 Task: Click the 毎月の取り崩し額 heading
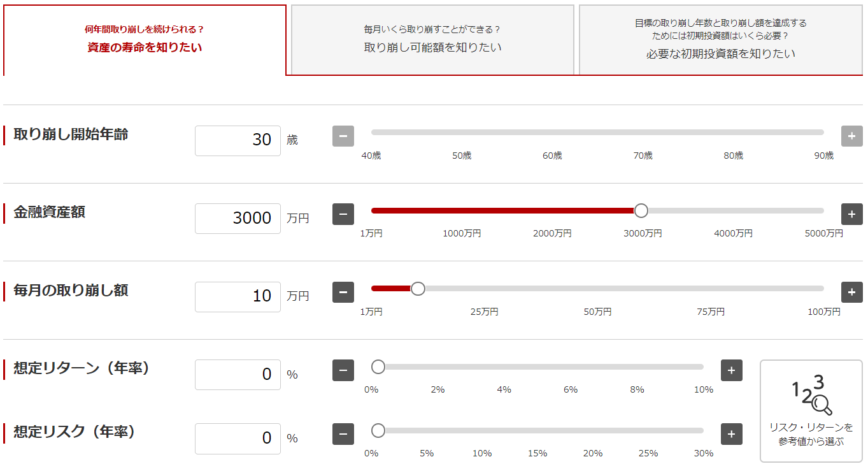71,291
